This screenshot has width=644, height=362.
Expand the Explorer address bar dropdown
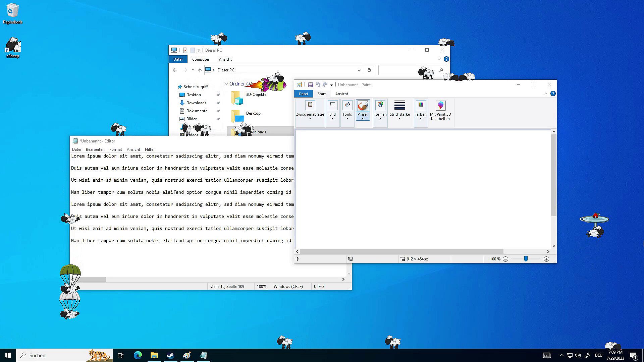click(359, 70)
